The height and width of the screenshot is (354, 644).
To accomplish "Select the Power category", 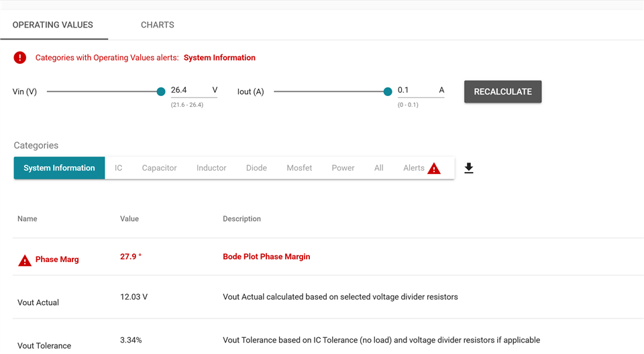I will (x=343, y=168).
